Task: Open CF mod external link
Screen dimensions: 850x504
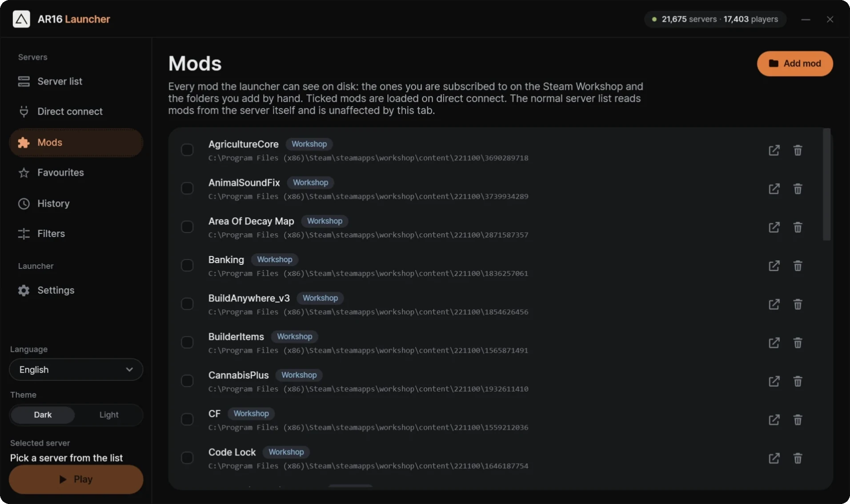Action: pos(774,420)
